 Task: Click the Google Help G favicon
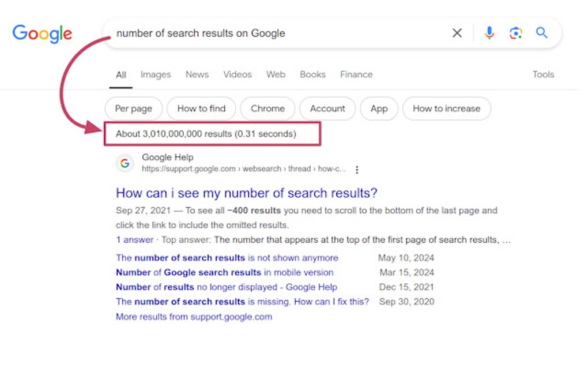point(125,163)
